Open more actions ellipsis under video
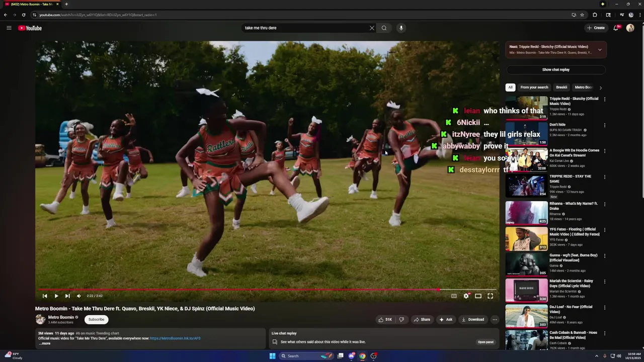Viewport: 644px width, 362px height. pos(495,319)
